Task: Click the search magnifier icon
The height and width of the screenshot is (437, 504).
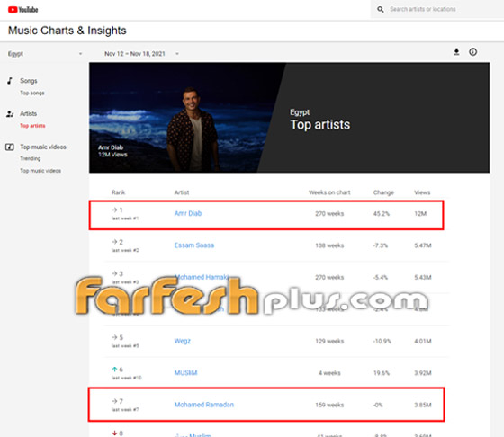Action: coord(380,9)
